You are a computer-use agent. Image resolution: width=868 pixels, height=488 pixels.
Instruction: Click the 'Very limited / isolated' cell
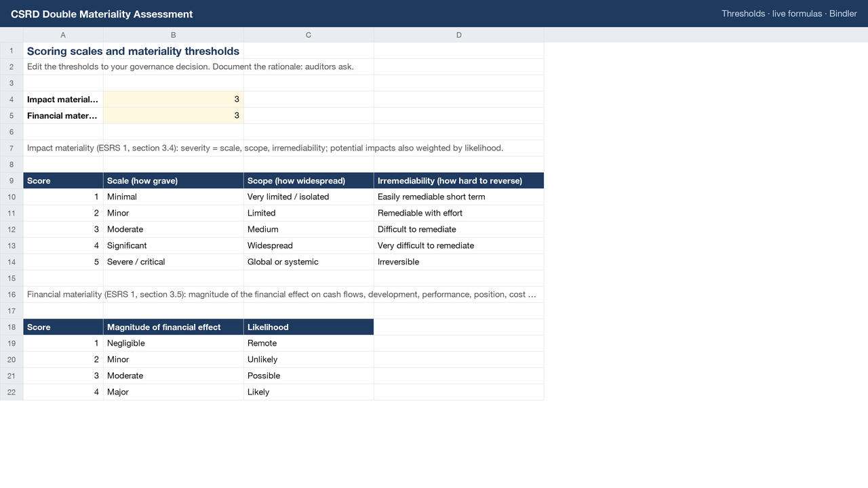(309, 197)
